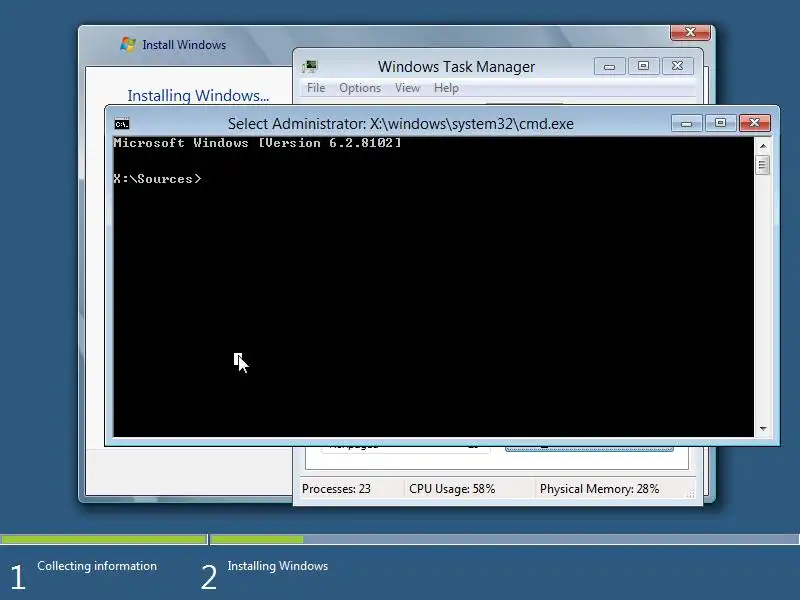Click the Installing Windows progress bar
The image size is (800, 600).
coord(505,539)
